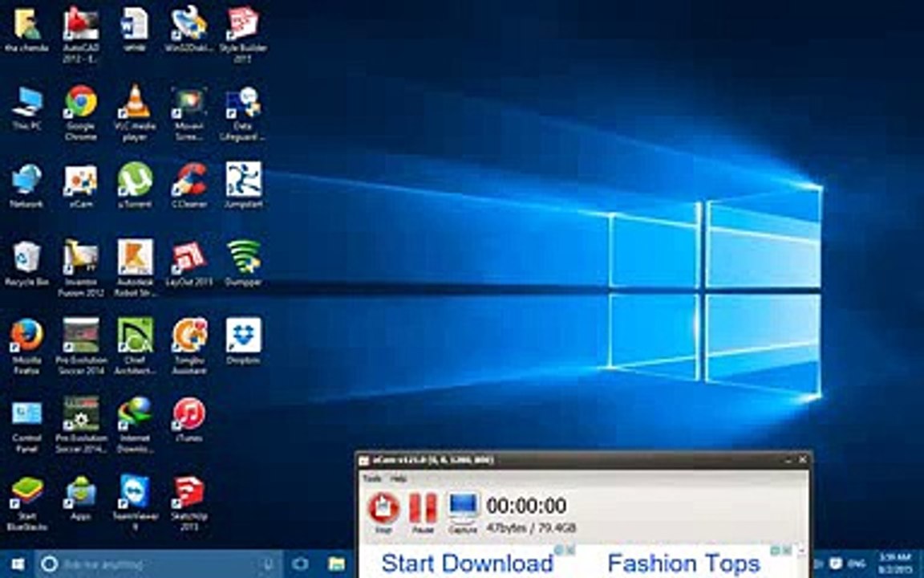Image resolution: width=924 pixels, height=578 pixels.
Task: Open the Inventor Fusion 2012 shortcut
Action: pos(81,268)
